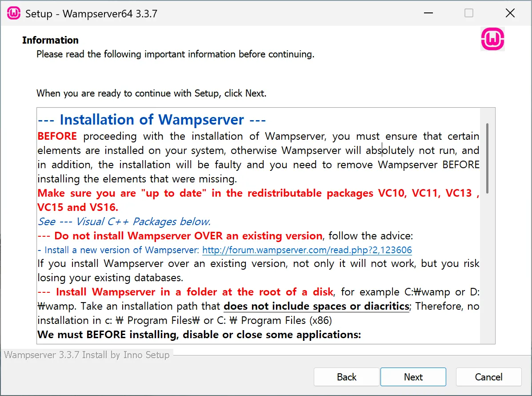Click the pink Wampserver logo beside the Information header

pos(492,39)
